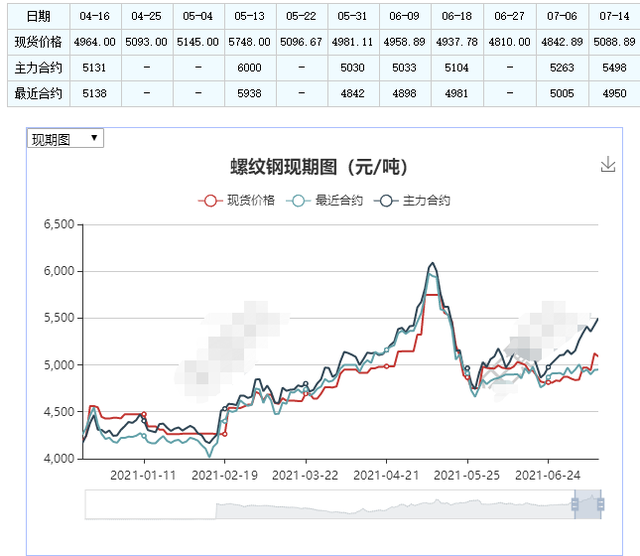This screenshot has height=556, width=640.
Task: Download the chart as an image
Action: pos(607,165)
